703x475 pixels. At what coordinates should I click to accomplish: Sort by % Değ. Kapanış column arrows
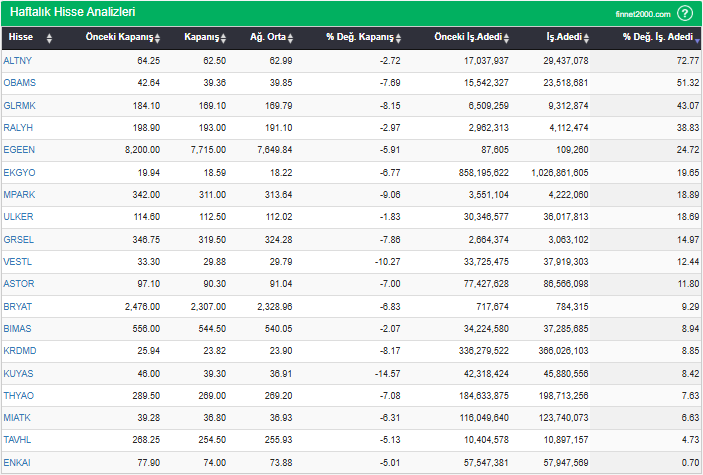point(398,38)
